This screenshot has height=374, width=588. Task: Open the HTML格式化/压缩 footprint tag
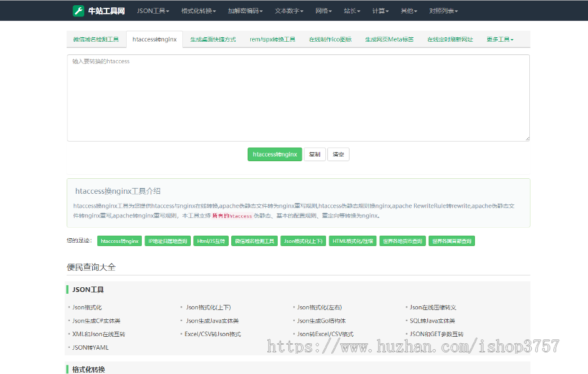(353, 241)
